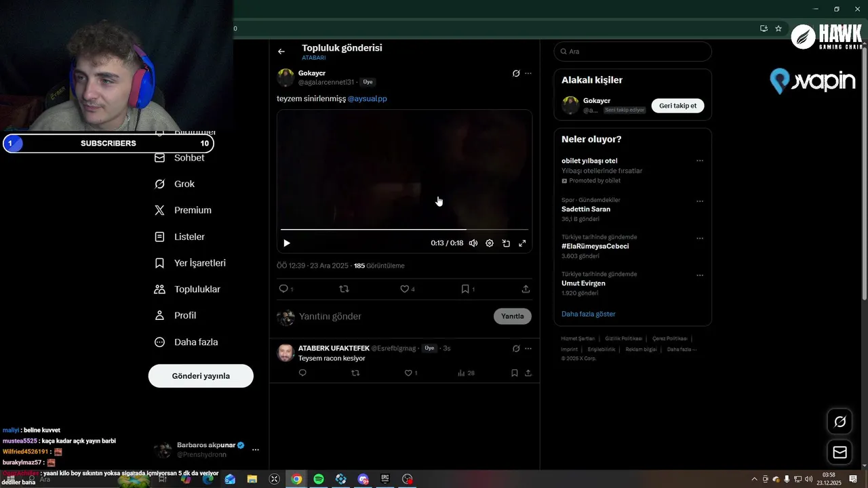Open Chrome from the taskbar

(x=296, y=479)
